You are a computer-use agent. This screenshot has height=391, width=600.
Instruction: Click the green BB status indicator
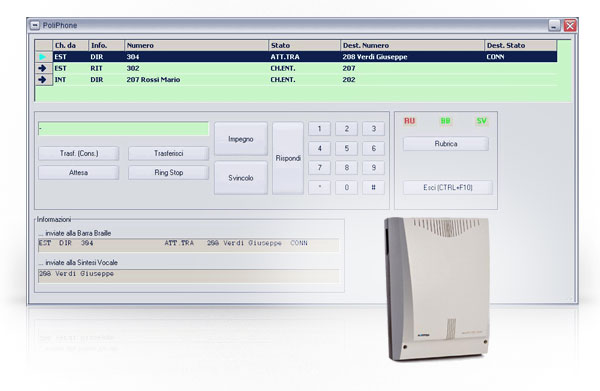point(445,121)
